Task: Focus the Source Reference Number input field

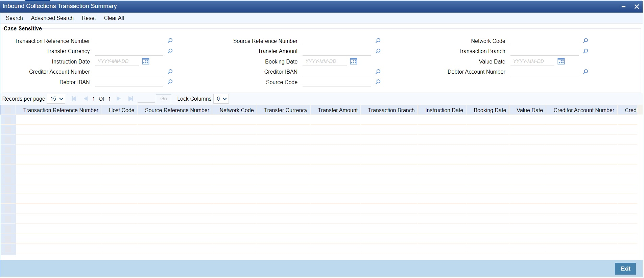Action: click(x=337, y=41)
